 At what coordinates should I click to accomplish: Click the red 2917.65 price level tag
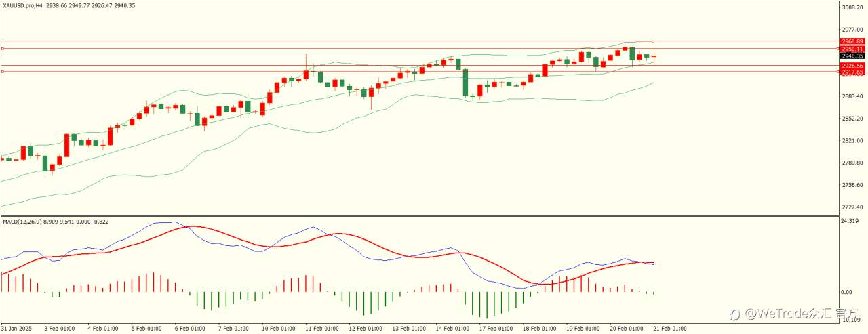(852, 72)
